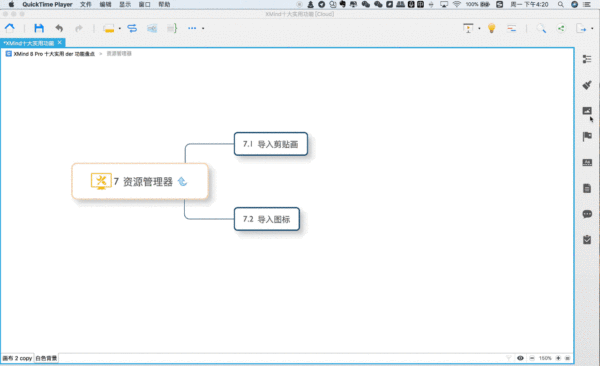
Task: Open the dropdown next to topic icon
Action: (120, 28)
